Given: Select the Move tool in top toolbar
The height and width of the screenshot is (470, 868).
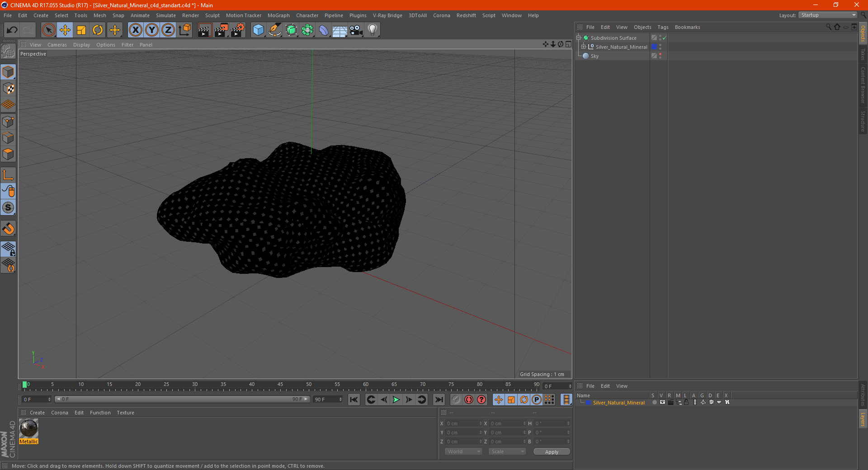Looking at the screenshot, I should coord(65,30).
